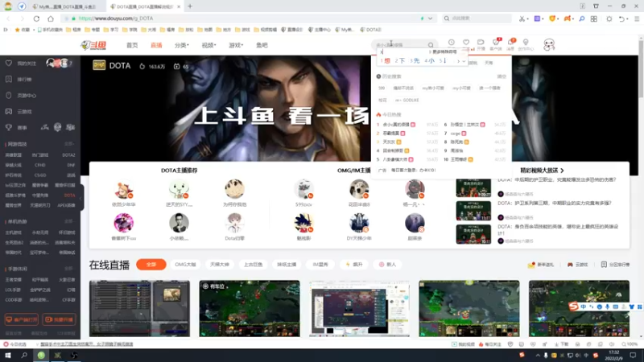
Task: Select the OMG大咖 filter tab
Action: [x=186, y=265]
